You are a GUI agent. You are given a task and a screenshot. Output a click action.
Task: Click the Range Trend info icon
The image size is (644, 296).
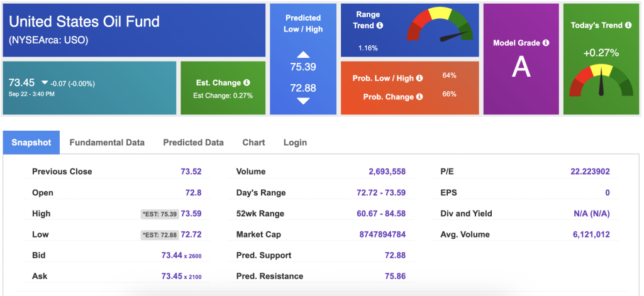pos(380,26)
